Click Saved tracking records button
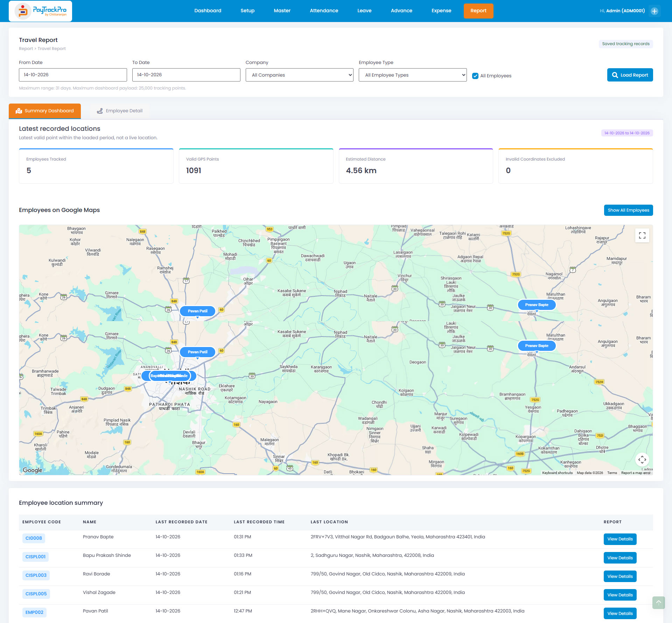This screenshot has width=672, height=623. tap(626, 44)
